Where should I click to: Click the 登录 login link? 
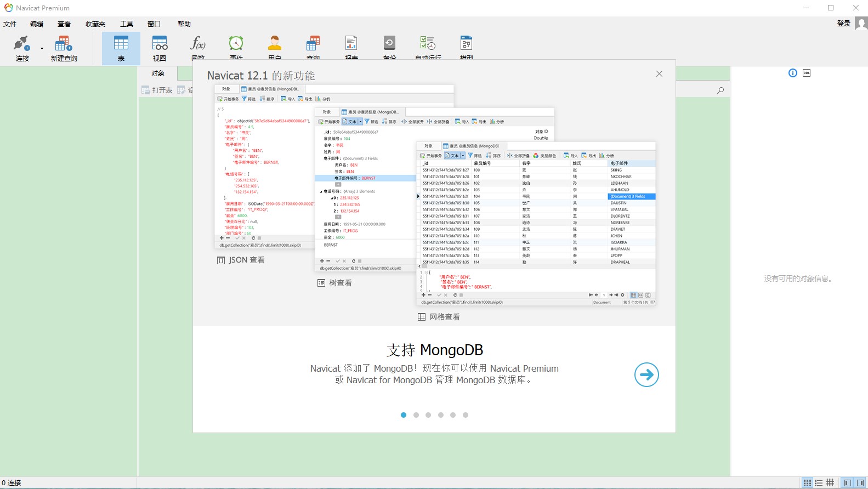(843, 24)
